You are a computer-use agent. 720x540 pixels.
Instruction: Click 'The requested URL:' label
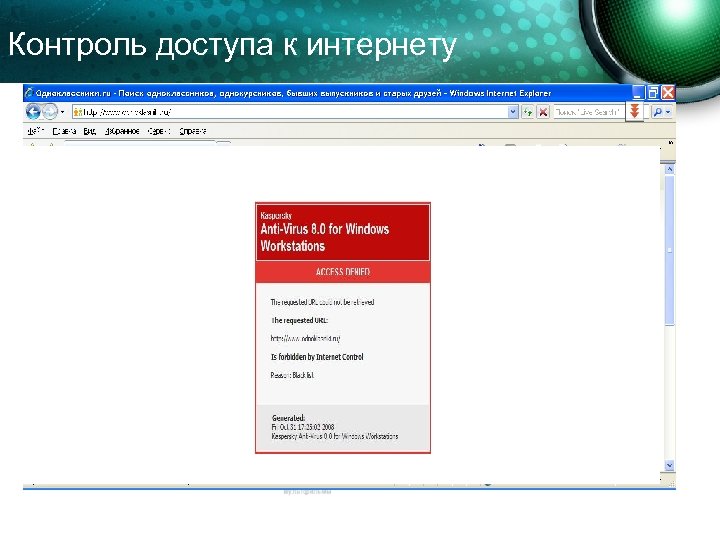299,320
